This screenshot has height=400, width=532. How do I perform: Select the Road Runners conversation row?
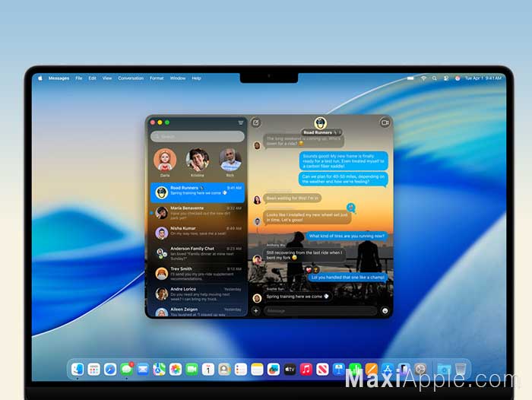click(x=198, y=192)
